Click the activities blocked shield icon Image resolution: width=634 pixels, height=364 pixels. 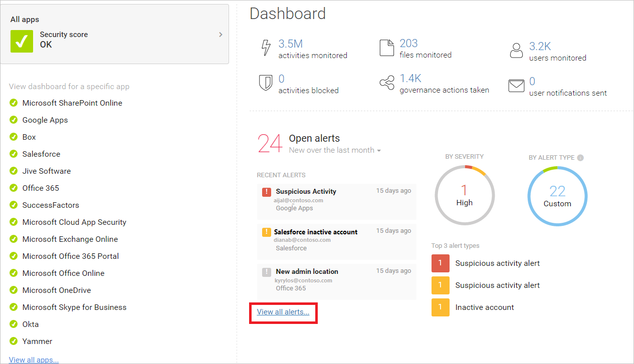[266, 83]
